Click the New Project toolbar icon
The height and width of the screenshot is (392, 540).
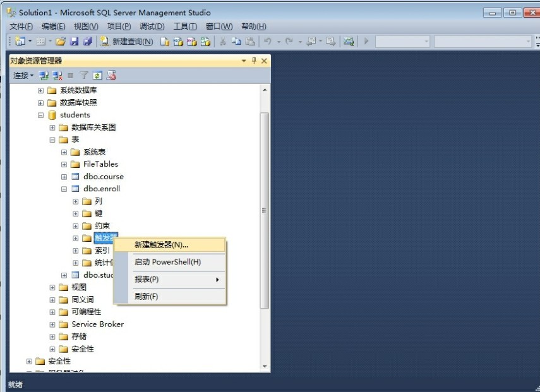pos(20,41)
